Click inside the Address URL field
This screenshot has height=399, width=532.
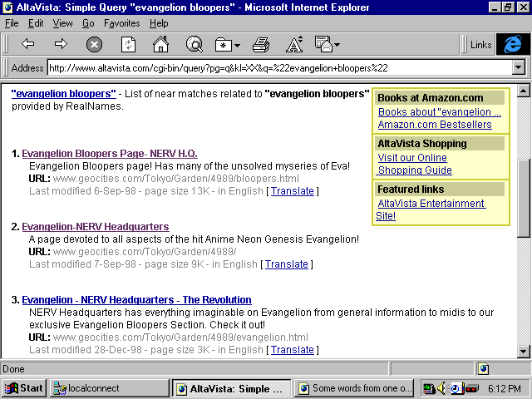(274, 68)
